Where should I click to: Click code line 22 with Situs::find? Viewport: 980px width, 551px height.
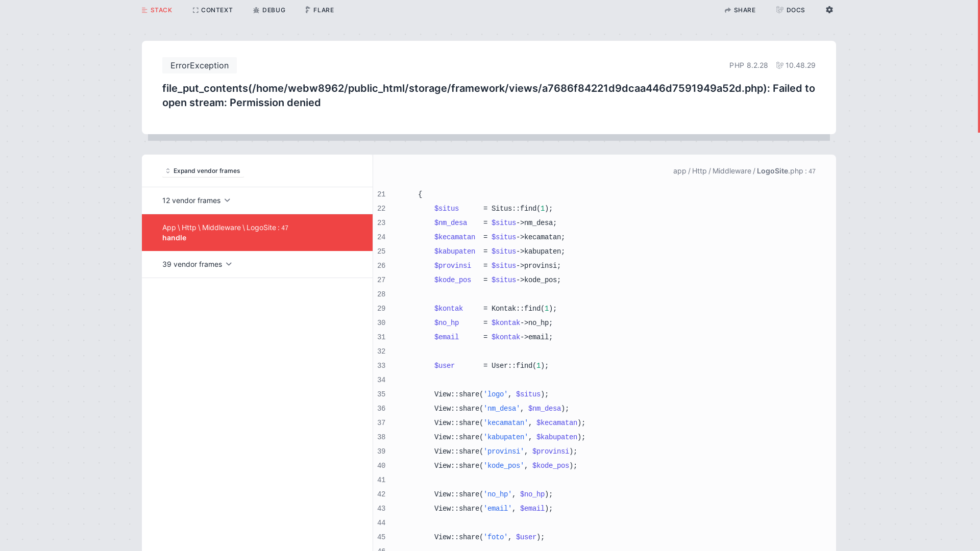tap(493, 209)
